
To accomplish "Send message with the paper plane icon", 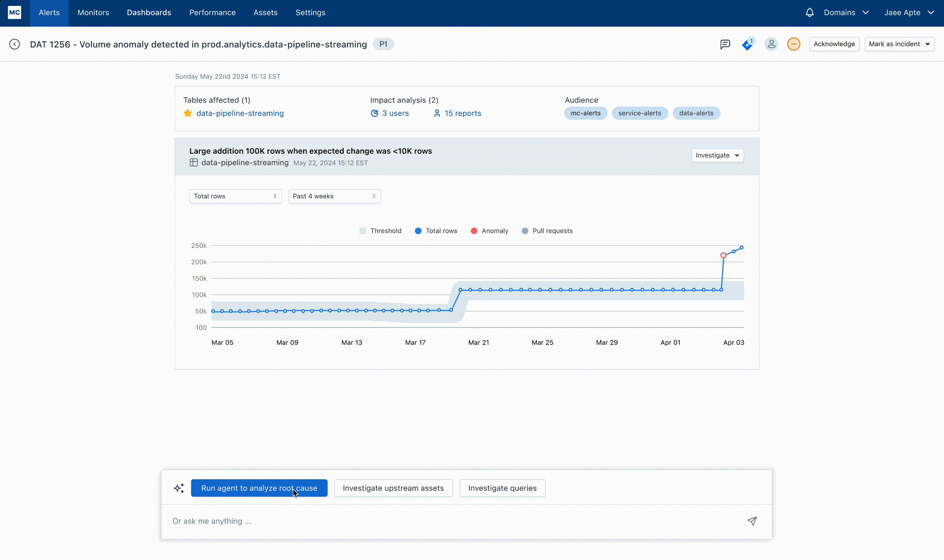I will coord(752,521).
